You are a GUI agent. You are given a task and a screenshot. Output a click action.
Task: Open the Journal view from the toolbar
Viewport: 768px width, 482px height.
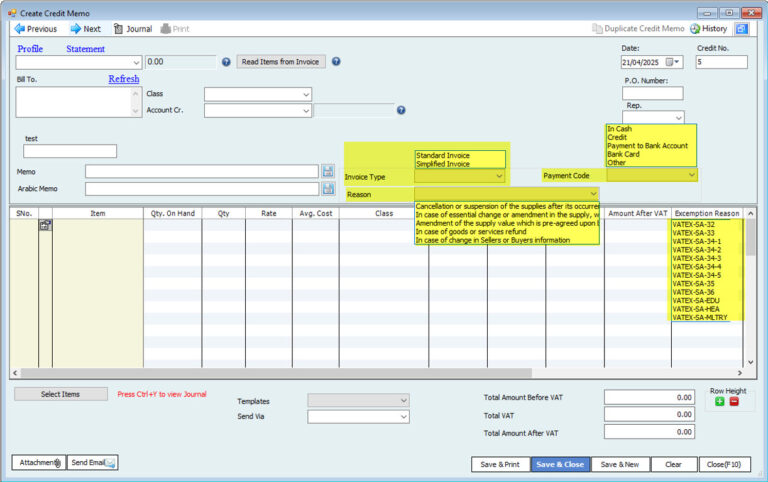tap(132, 29)
